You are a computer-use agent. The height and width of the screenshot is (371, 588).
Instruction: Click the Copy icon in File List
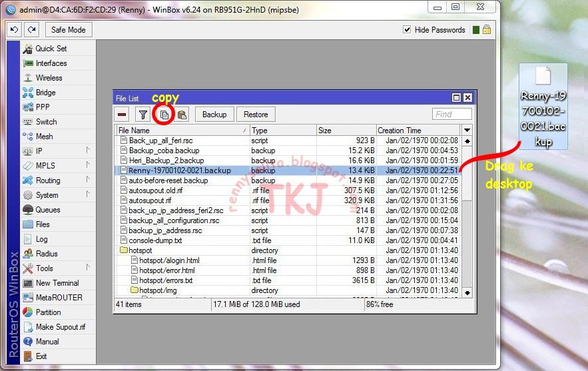point(164,115)
